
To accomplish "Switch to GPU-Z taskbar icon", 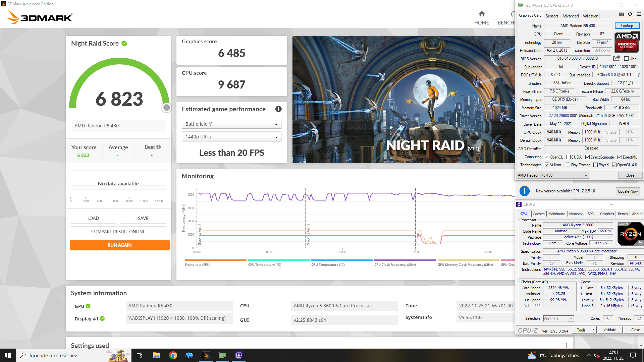I will pyautogui.click(x=222, y=355).
